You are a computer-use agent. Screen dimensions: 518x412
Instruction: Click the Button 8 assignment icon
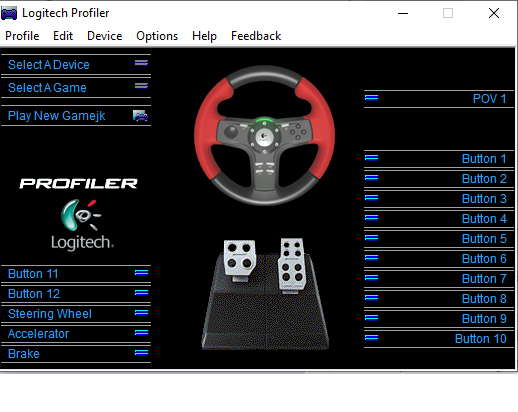(x=371, y=298)
